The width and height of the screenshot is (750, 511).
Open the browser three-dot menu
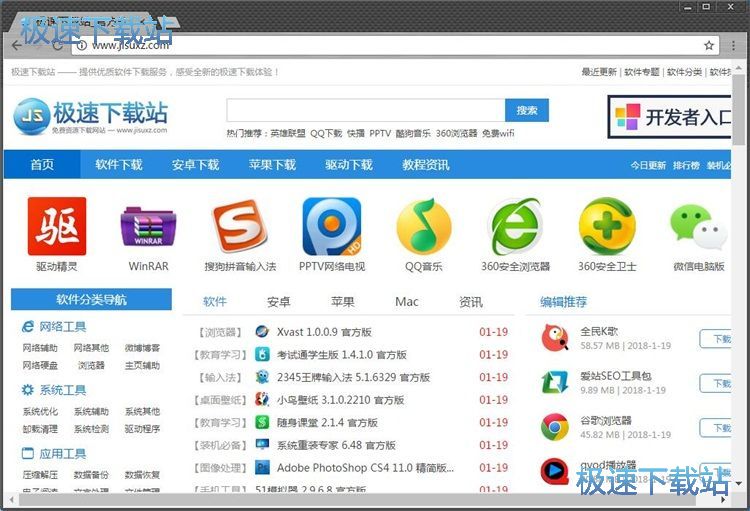click(x=733, y=45)
